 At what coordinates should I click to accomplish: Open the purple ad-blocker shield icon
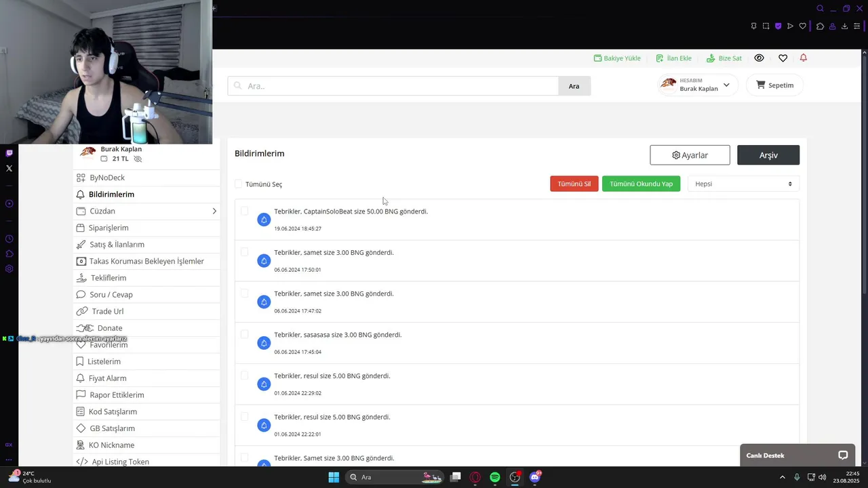(x=778, y=26)
